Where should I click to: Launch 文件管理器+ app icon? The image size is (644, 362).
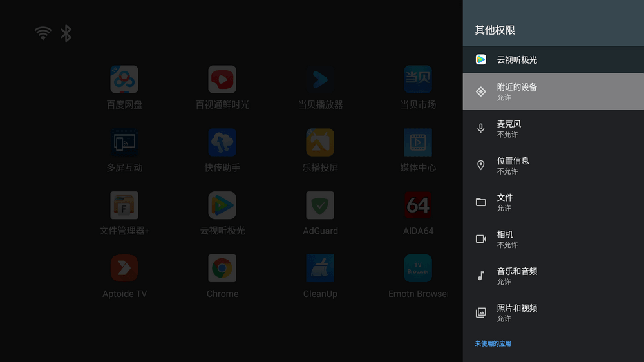pyautogui.click(x=124, y=206)
